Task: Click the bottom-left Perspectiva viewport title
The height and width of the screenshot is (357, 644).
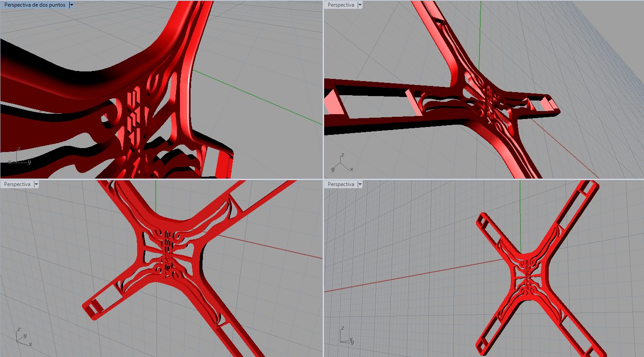Action: (x=17, y=184)
